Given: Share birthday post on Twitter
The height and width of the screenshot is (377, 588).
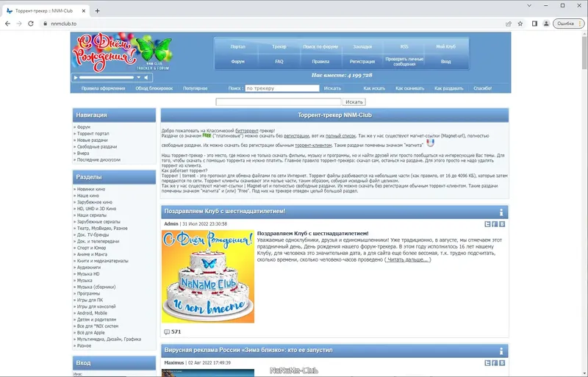Looking at the screenshot, I should 487,224.
